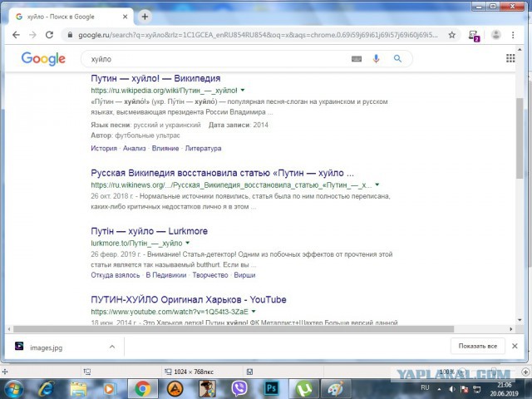Click the 'Показать все' downloads button
Image resolution: width=532 pixels, height=399 pixels.
478,346
